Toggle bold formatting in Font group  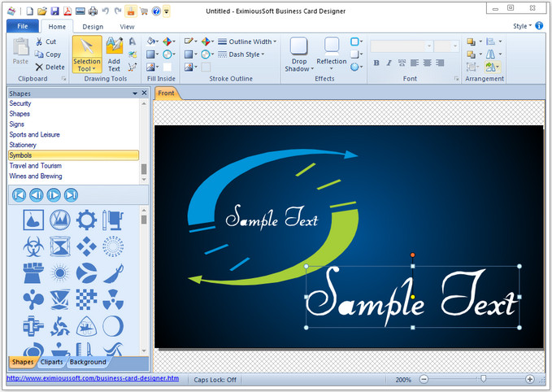(x=376, y=63)
